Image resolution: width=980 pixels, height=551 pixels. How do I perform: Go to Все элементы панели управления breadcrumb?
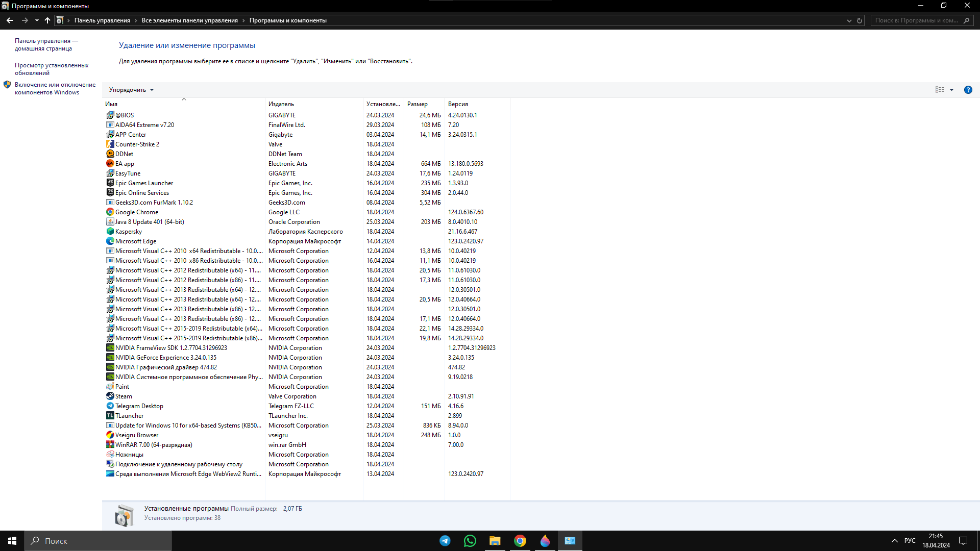pos(189,21)
